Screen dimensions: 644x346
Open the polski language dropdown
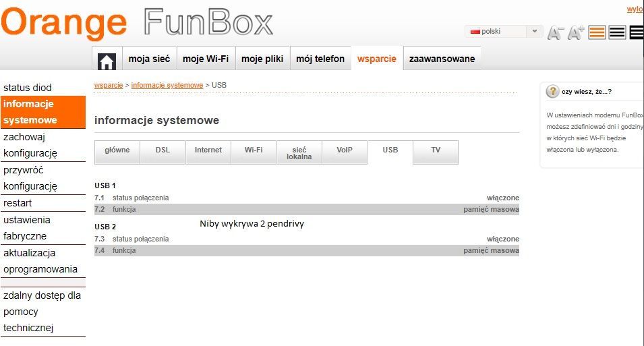coord(504,31)
